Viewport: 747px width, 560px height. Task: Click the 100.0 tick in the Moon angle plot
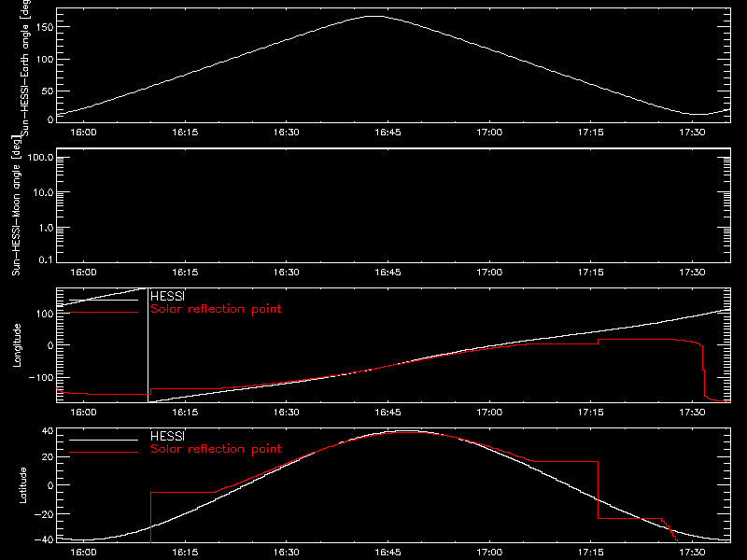(x=40, y=158)
